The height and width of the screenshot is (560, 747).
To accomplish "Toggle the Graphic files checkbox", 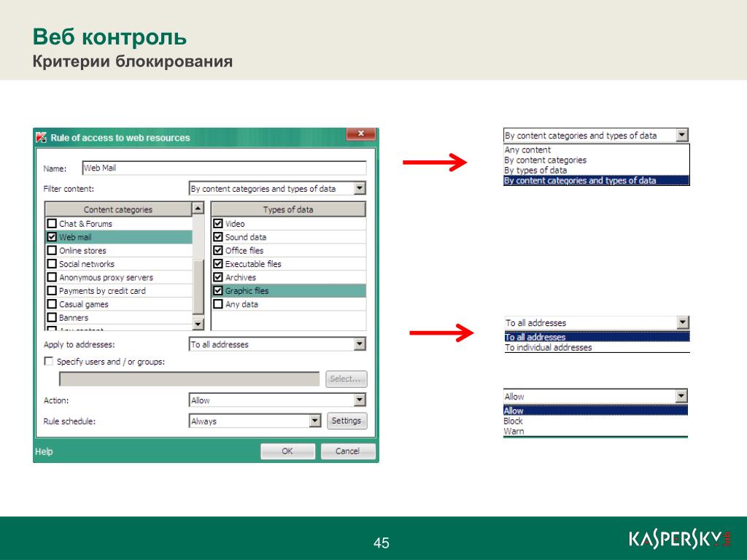I will 218,290.
